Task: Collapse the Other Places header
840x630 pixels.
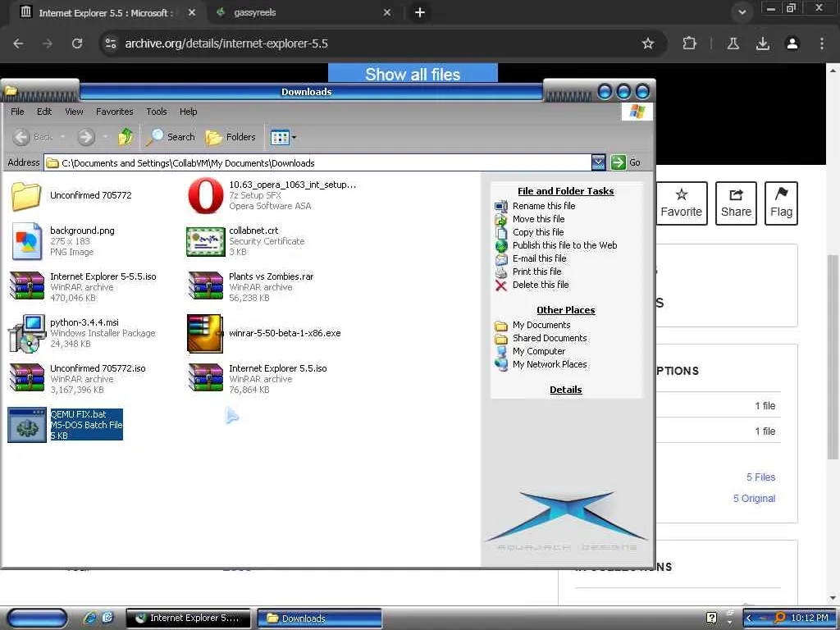Action: [x=566, y=310]
